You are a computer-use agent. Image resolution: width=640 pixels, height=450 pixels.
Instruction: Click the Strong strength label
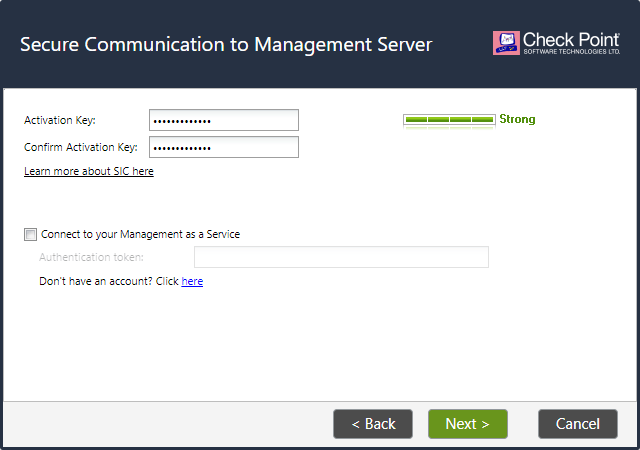[x=517, y=119]
